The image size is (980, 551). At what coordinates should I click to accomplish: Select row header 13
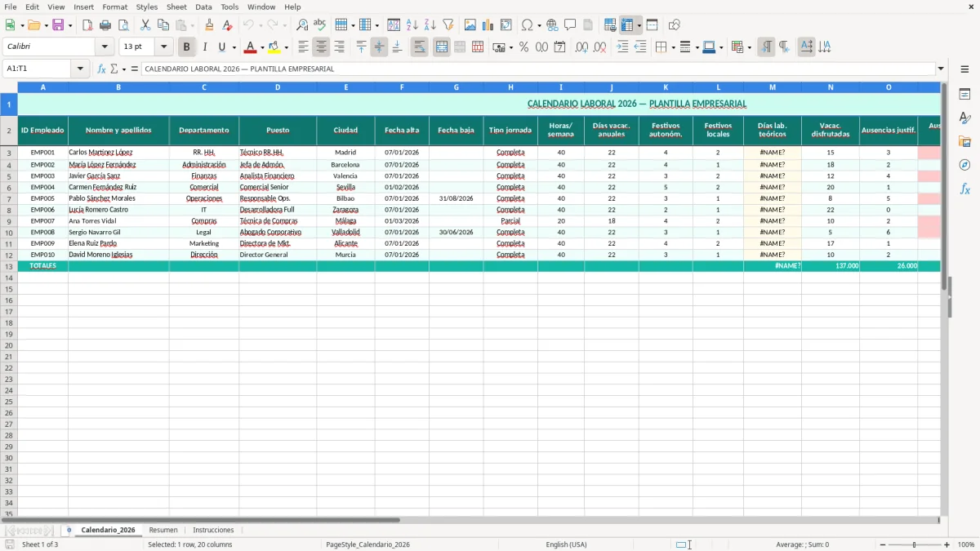coord(9,266)
